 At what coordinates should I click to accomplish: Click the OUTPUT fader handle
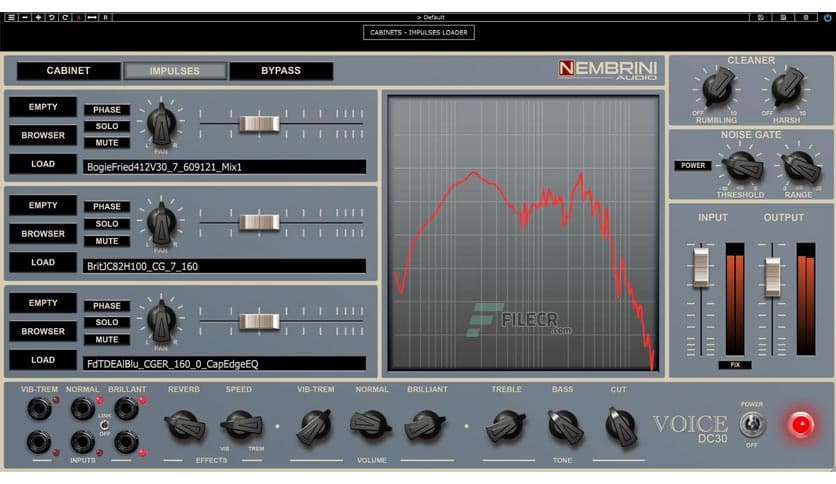(773, 276)
